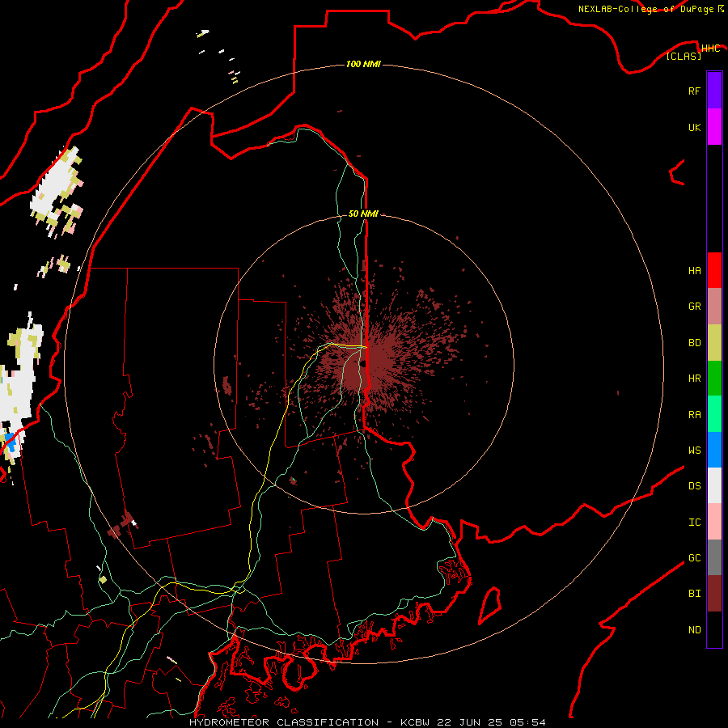Click the DS white legend swatch

point(714,485)
